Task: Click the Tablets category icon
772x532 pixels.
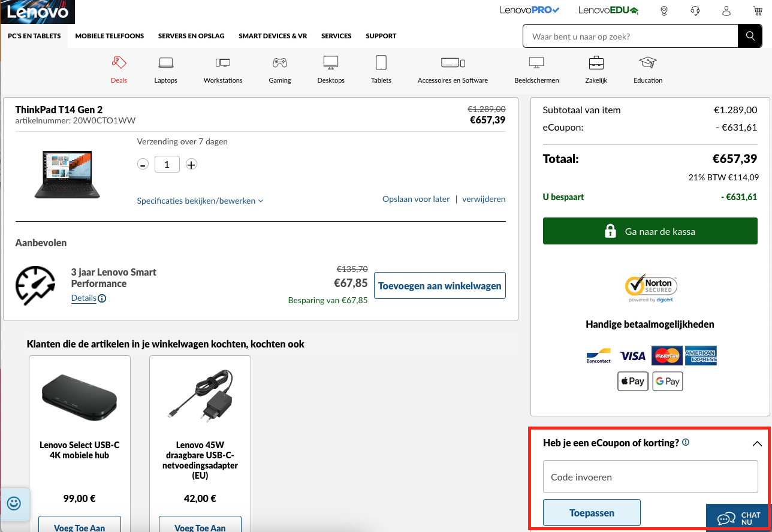Action: tap(381, 62)
